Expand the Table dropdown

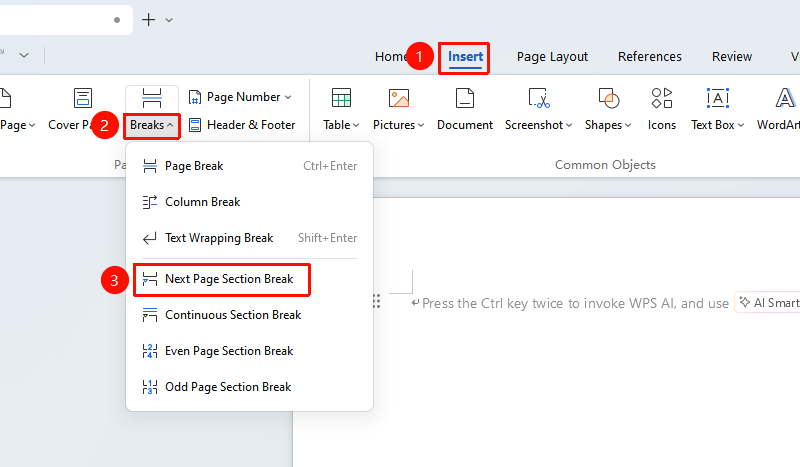click(356, 125)
